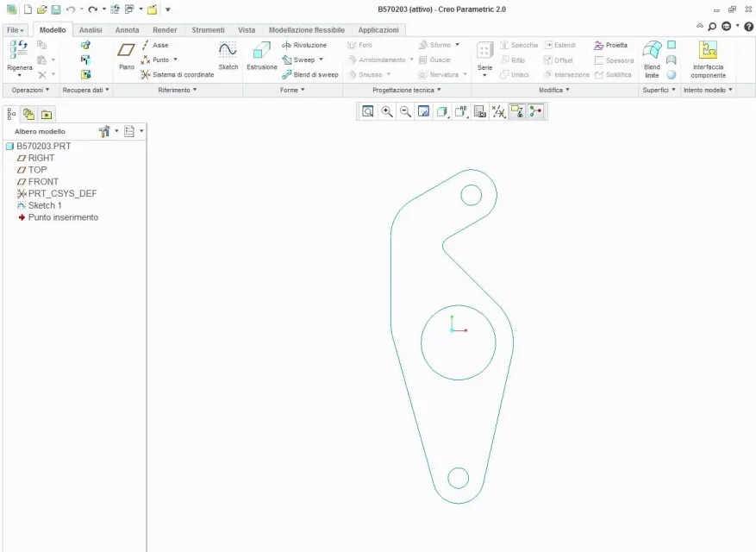The image size is (756, 552).
Task: Click the refit view icon in graphics toolbar
Action: tap(368, 111)
